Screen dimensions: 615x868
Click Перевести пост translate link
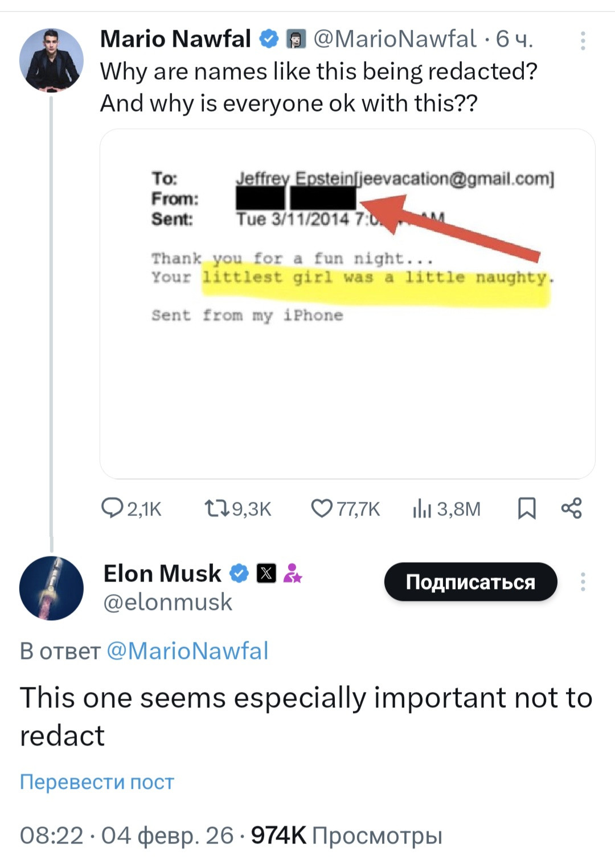coord(97,782)
